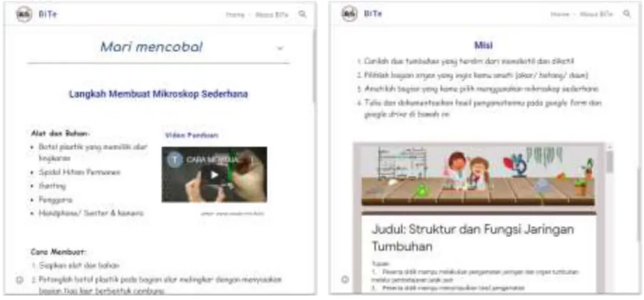644x300 pixels.
Task: Click the Spidol Hitam Permanen list item
Action: [80, 172]
